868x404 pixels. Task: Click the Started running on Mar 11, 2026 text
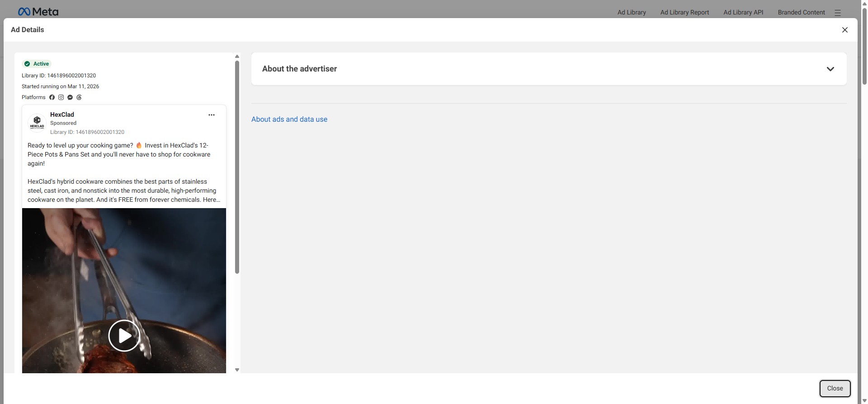(60, 86)
